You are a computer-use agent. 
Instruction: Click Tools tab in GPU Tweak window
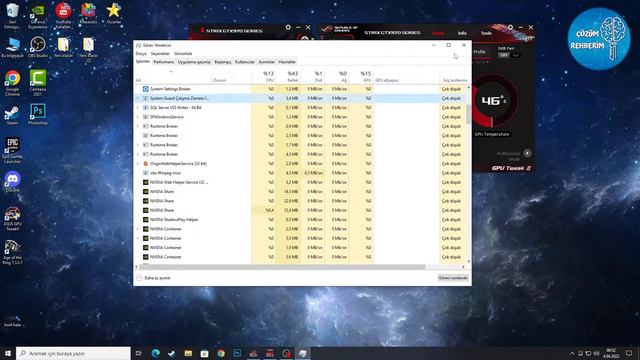(486, 33)
